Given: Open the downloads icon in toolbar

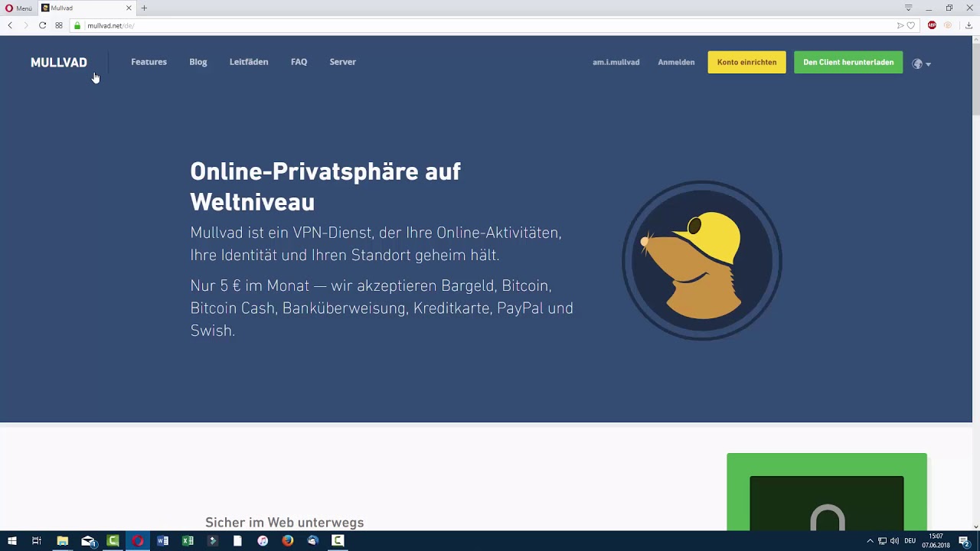Looking at the screenshot, I should [969, 25].
